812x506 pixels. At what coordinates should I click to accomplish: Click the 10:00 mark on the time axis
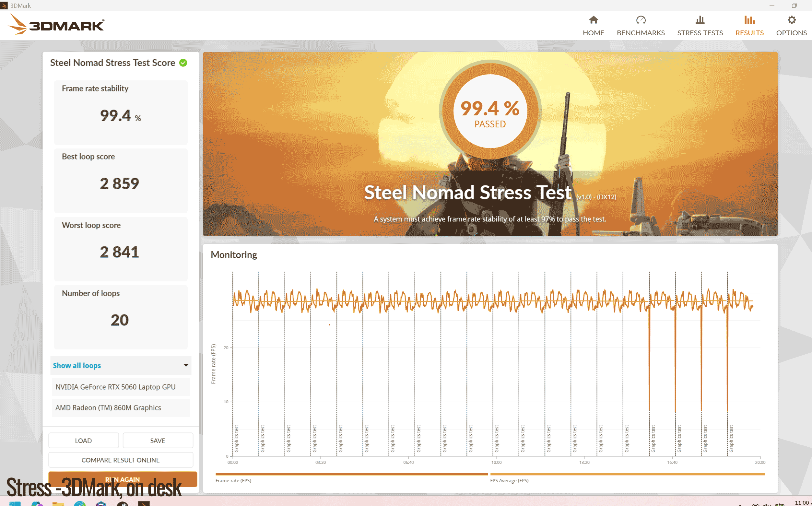coord(496,462)
